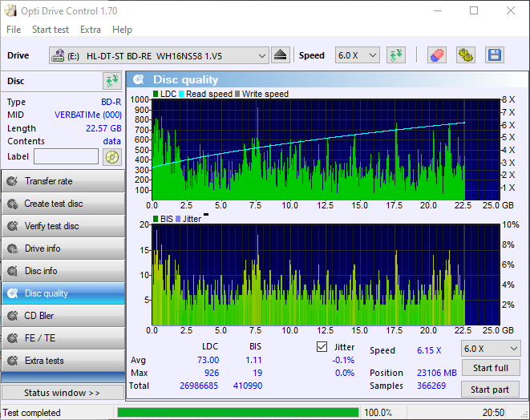This screenshot has width=530, height=420.
Task: Open the Drive selection dropdown
Action: (x=159, y=55)
